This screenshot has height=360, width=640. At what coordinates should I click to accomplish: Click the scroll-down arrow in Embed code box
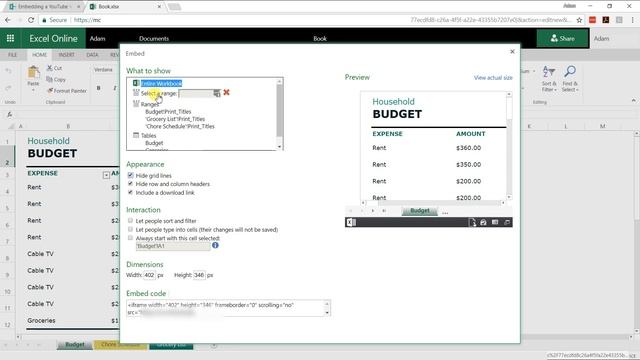click(327, 313)
